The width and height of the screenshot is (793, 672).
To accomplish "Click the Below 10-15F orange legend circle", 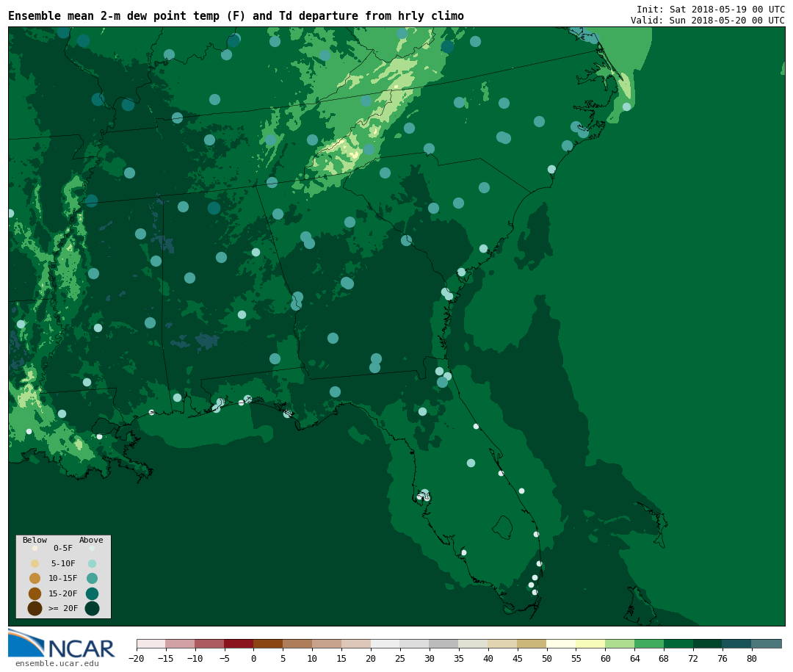I will (x=35, y=579).
